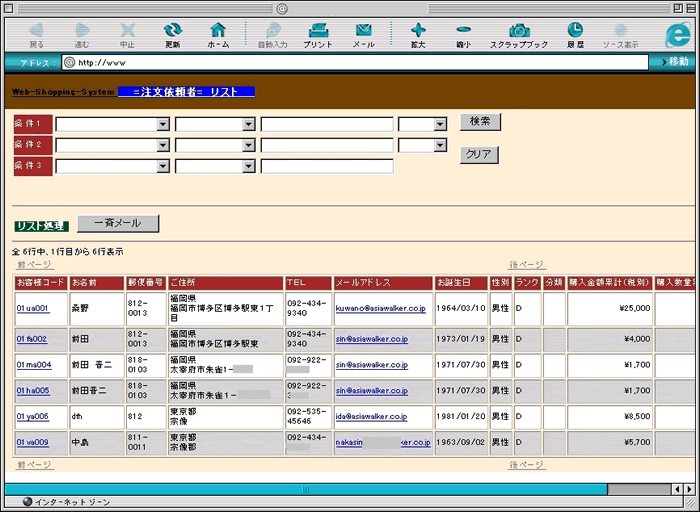The width and height of the screenshot is (700, 512).
Task: Click email ida@asiawalker.co.jp
Action: pos(371,417)
